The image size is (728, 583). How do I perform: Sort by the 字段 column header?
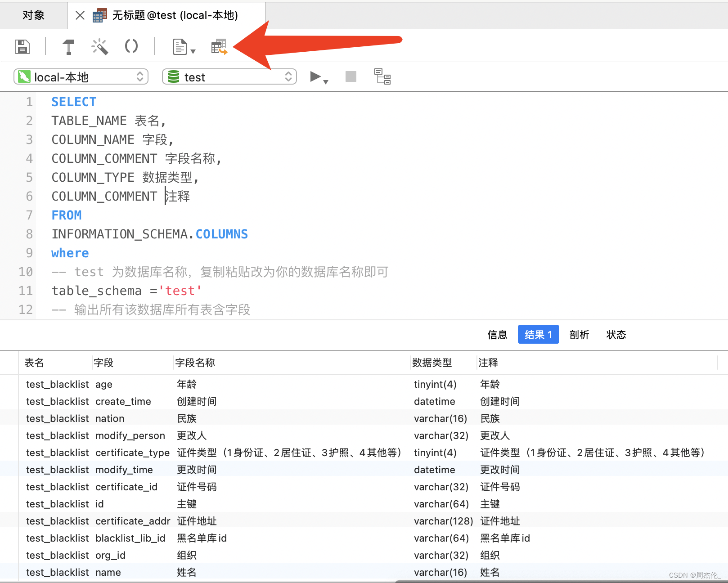[133, 363]
